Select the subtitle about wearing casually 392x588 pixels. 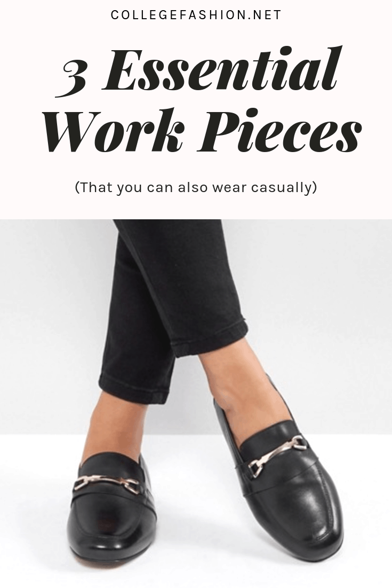click(196, 187)
